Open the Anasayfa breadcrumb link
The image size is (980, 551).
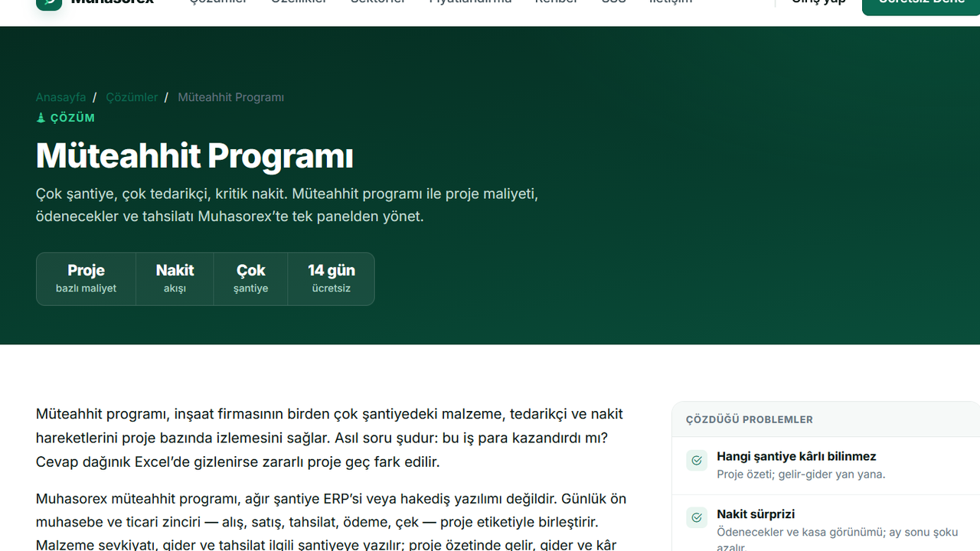(x=60, y=97)
